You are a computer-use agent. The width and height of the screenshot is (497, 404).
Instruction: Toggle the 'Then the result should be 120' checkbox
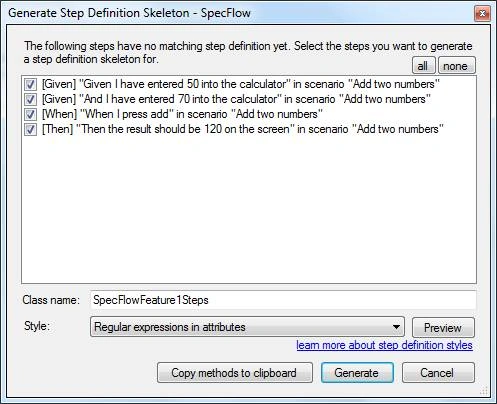[x=30, y=129]
